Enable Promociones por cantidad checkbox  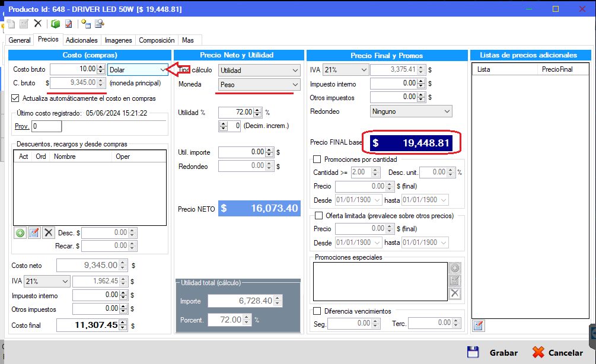pyautogui.click(x=317, y=159)
